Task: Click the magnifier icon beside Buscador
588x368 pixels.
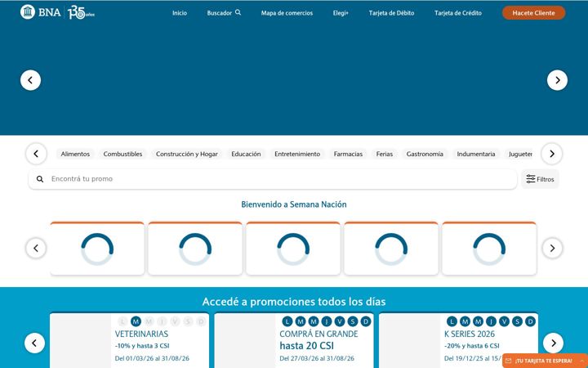Action: point(238,12)
